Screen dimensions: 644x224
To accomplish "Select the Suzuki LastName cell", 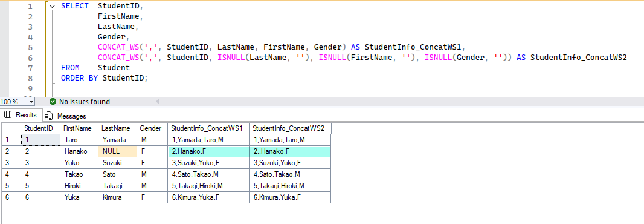I will point(117,163).
